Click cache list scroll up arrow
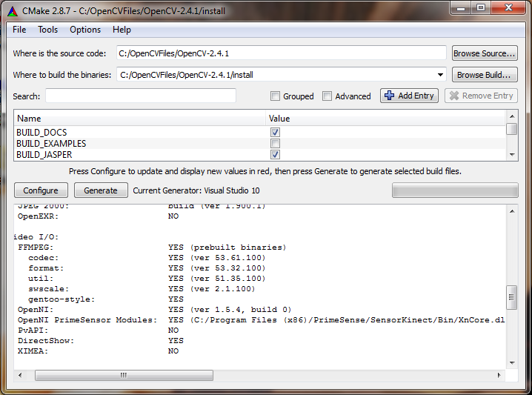This screenshot has height=395, width=532. click(x=512, y=116)
